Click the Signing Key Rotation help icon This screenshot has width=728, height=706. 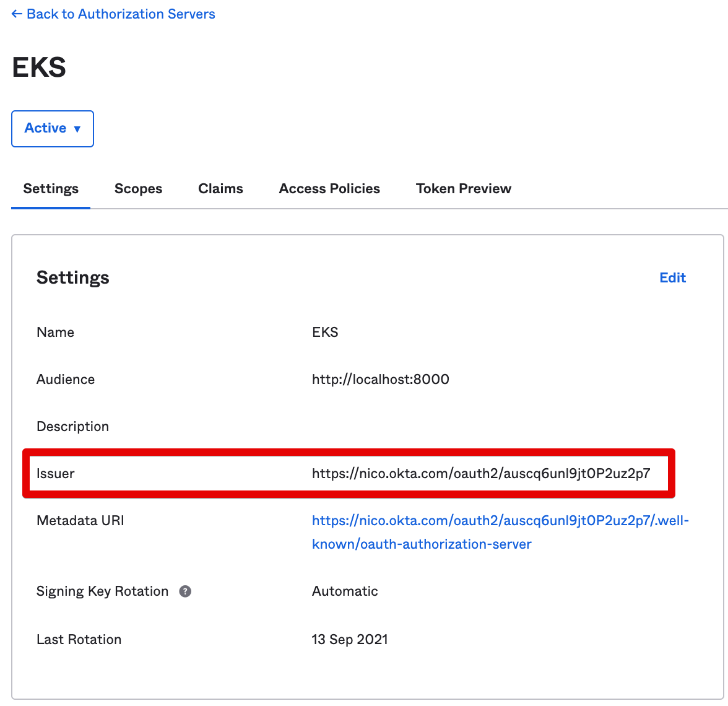click(x=185, y=591)
